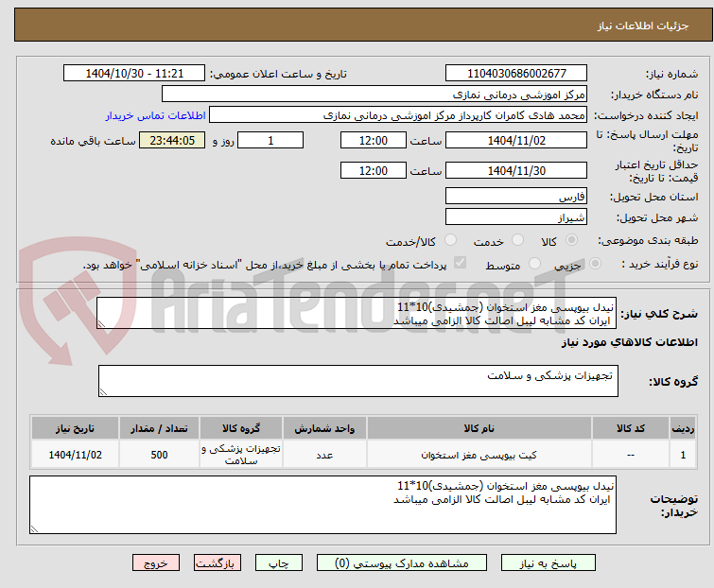
Task: Select the خدمت radio button
Action: [x=517, y=240]
